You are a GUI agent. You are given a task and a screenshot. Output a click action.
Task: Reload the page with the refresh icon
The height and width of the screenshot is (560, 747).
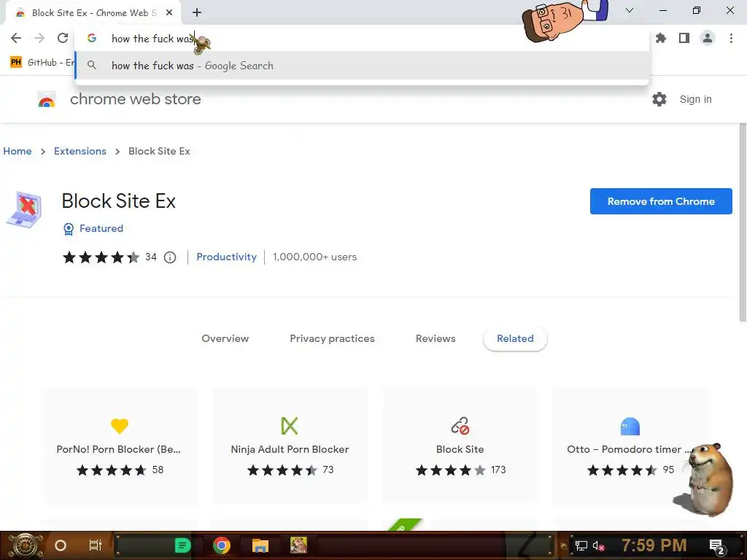pyautogui.click(x=63, y=38)
